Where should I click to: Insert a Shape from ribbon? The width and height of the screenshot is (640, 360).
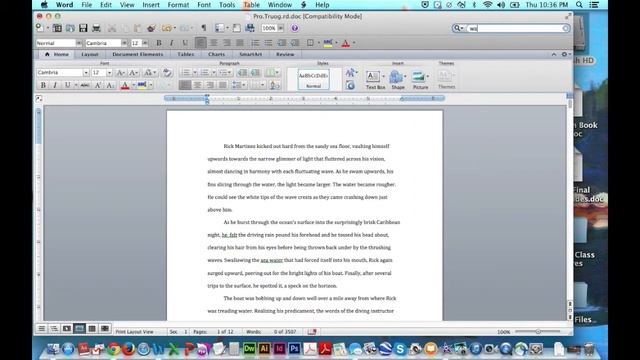[398, 80]
